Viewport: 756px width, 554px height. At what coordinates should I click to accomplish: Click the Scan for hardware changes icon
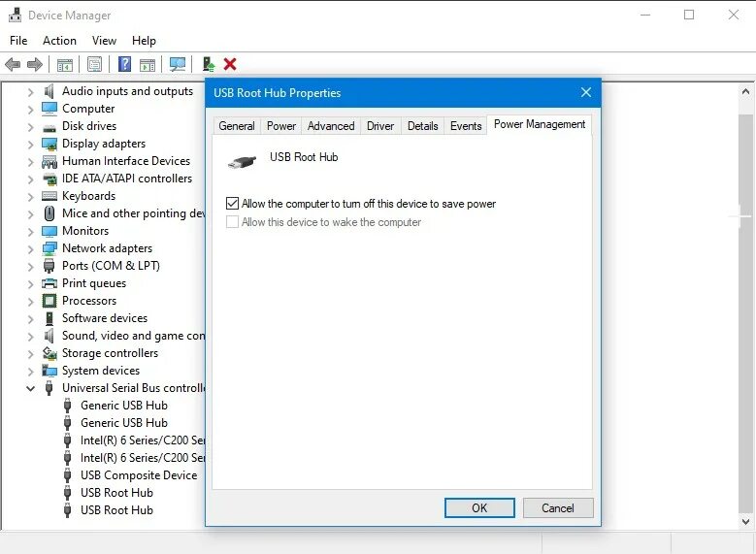[x=178, y=64]
